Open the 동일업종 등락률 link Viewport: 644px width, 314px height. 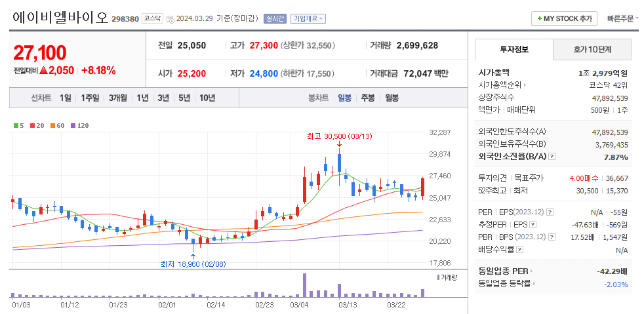(x=504, y=284)
